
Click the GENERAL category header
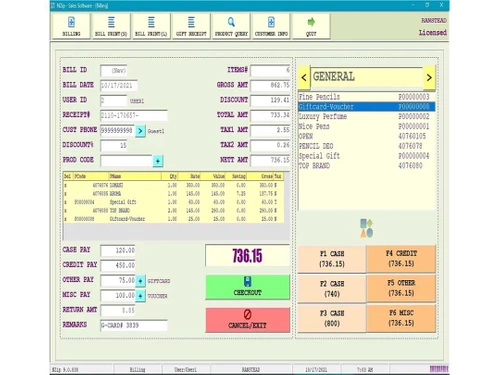click(x=367, y=77)
